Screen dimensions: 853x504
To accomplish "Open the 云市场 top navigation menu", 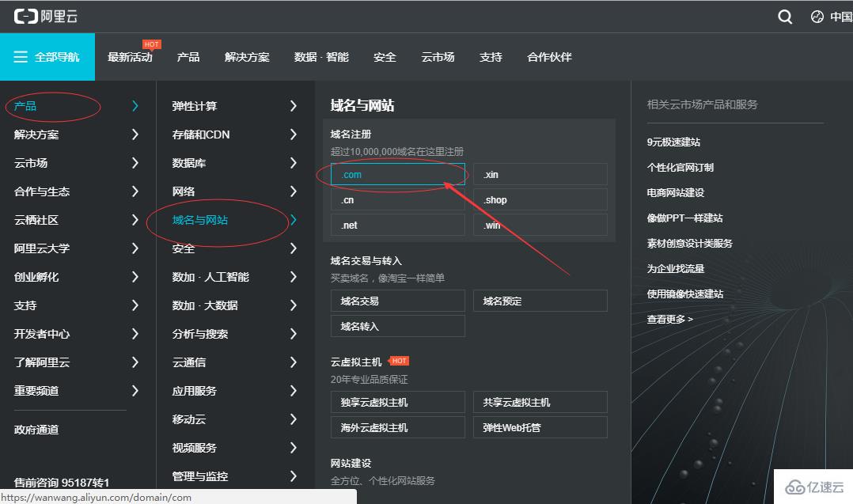I will (x=438, y=56).
